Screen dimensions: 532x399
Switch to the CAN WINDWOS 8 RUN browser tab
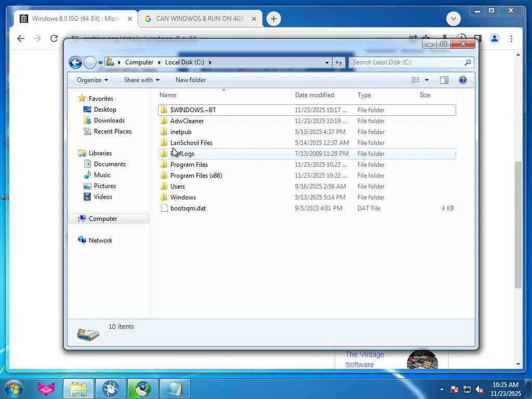[199, 19]
